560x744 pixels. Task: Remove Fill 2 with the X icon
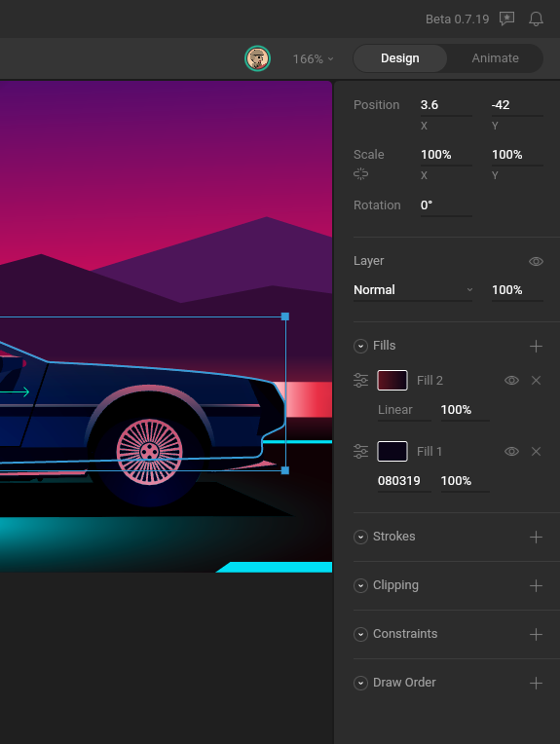coord(536,380)
